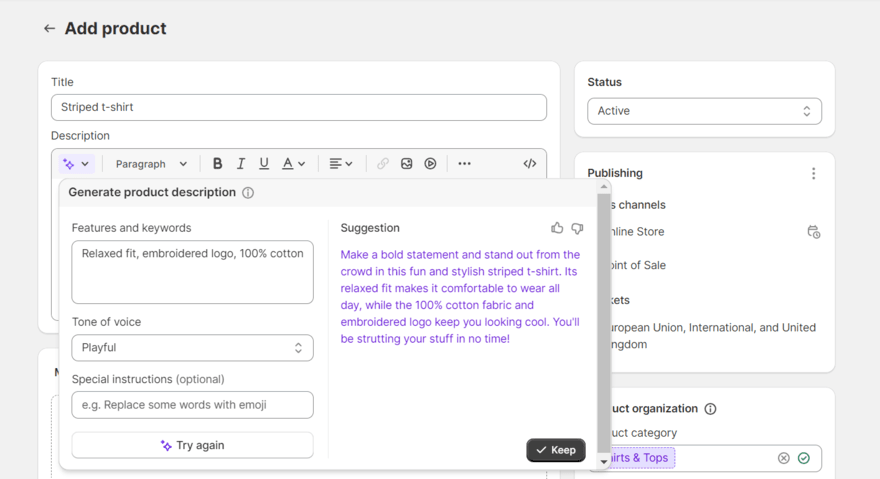
Task: Open the Paragraph style dropdown
Action: (x=151, y=164)
